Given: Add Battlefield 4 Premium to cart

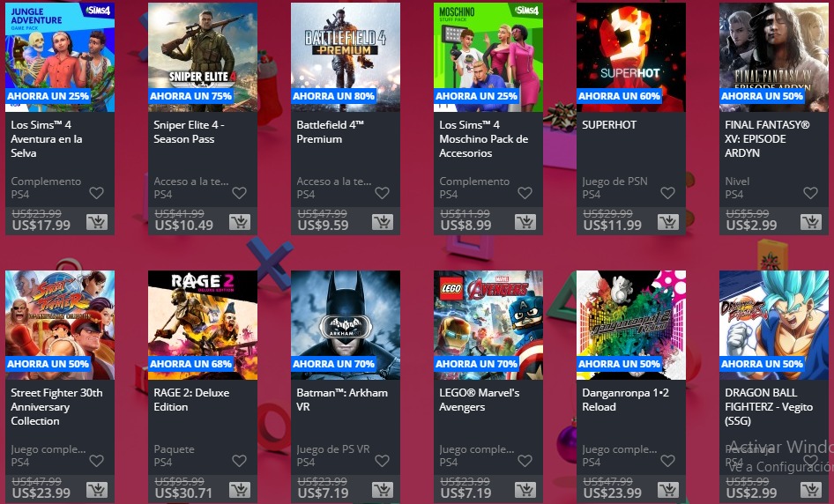Looking at the screenshot, I should (x=383, y=222).
